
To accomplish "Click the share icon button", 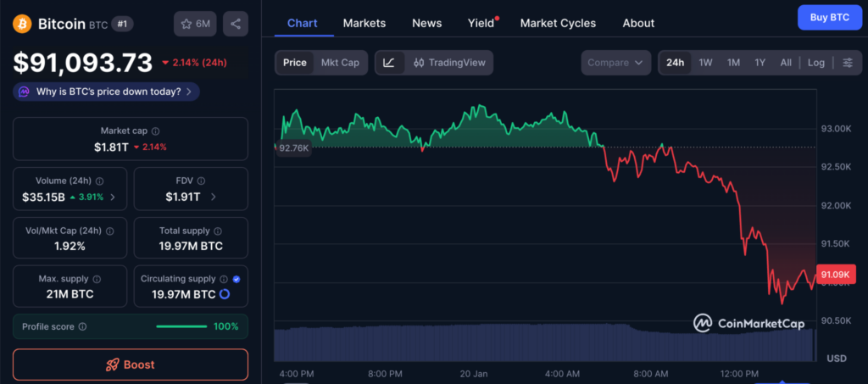I will point(236,24).
